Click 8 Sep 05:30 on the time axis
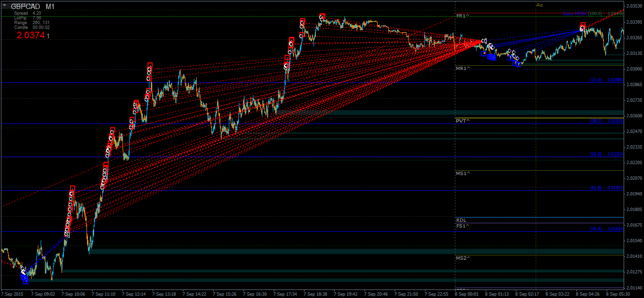644x298 pixels. 618,294
